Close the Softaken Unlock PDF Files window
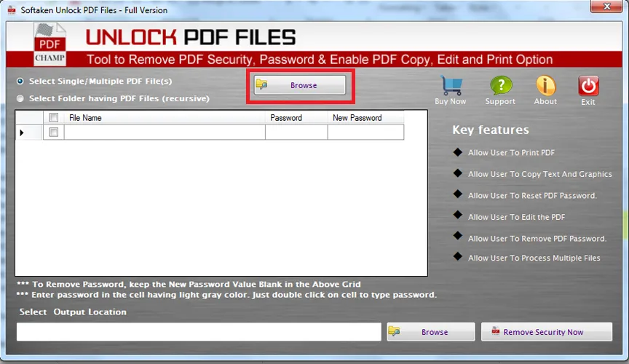 [x=606, y=6]
